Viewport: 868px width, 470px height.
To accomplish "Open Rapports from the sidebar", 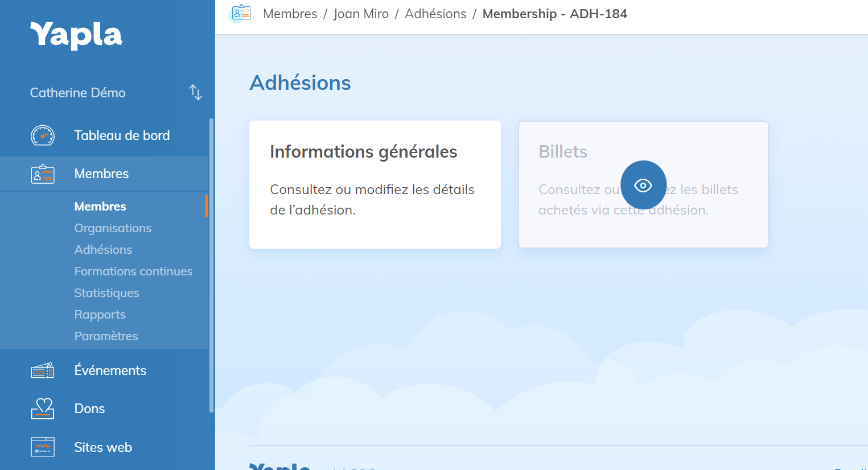I will pyautogui.click(x=100, y=315).
